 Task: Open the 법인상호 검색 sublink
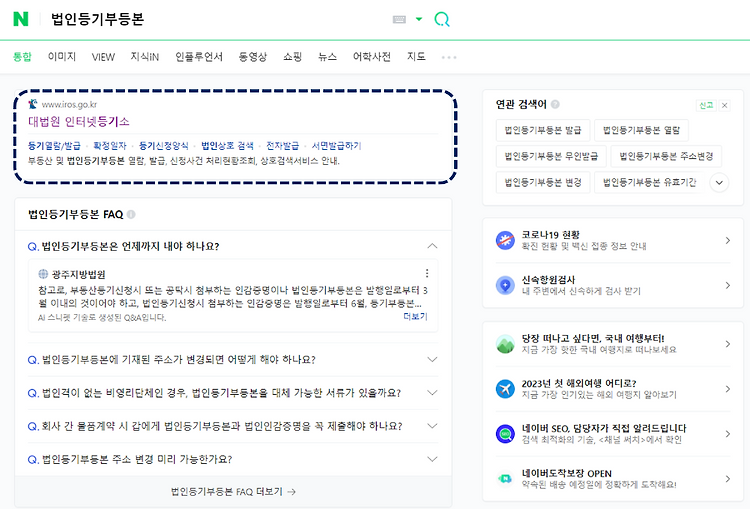(x=227, y=145)
